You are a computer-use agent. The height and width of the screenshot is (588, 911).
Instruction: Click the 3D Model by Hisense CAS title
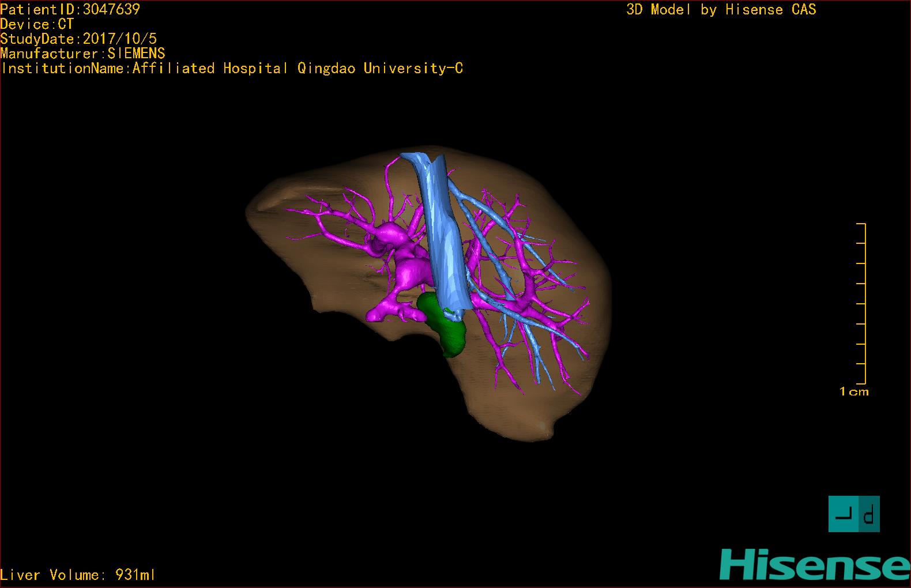[x=721, y=10]
